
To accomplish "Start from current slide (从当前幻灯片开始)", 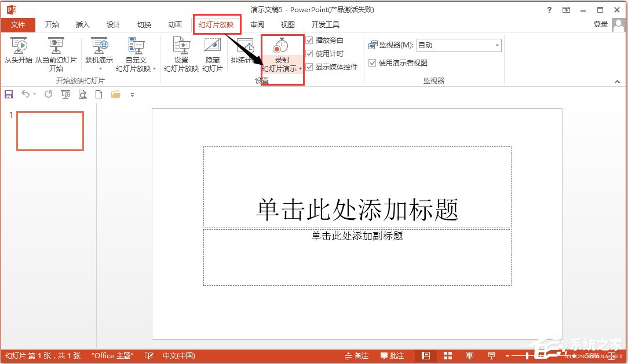I will point(56,54).
